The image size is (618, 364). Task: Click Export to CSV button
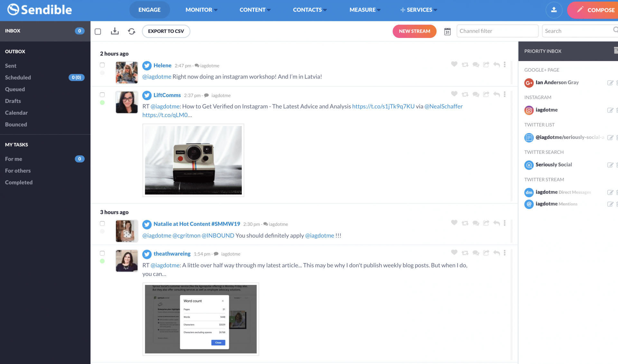click(x=166, y=31)
